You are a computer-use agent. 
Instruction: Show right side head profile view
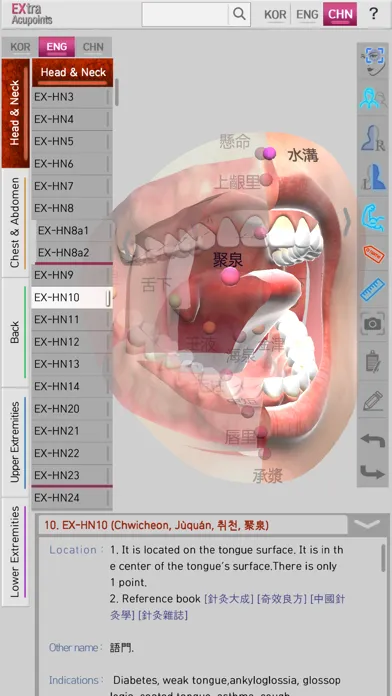[x=372, y=138]
